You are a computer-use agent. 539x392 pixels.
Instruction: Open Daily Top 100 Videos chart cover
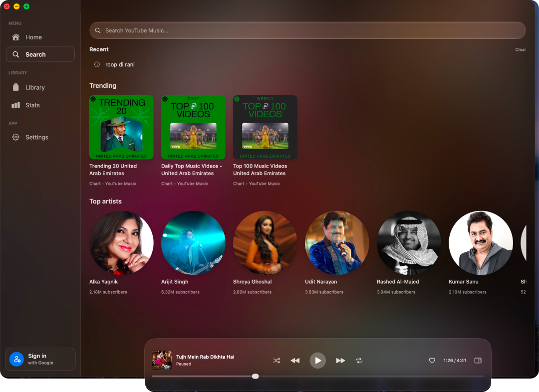click(x=193, y=127)
